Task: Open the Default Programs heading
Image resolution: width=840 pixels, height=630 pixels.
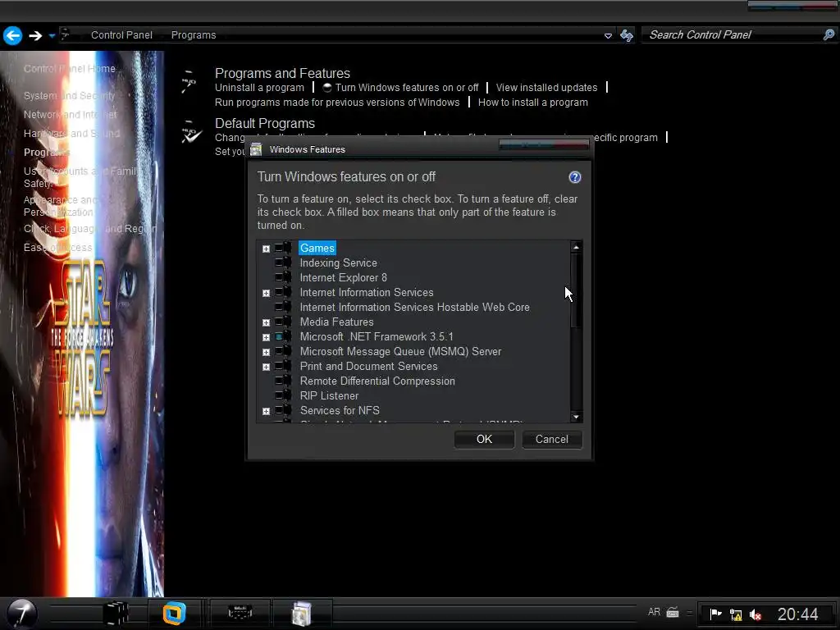Action: pos(265,123)
